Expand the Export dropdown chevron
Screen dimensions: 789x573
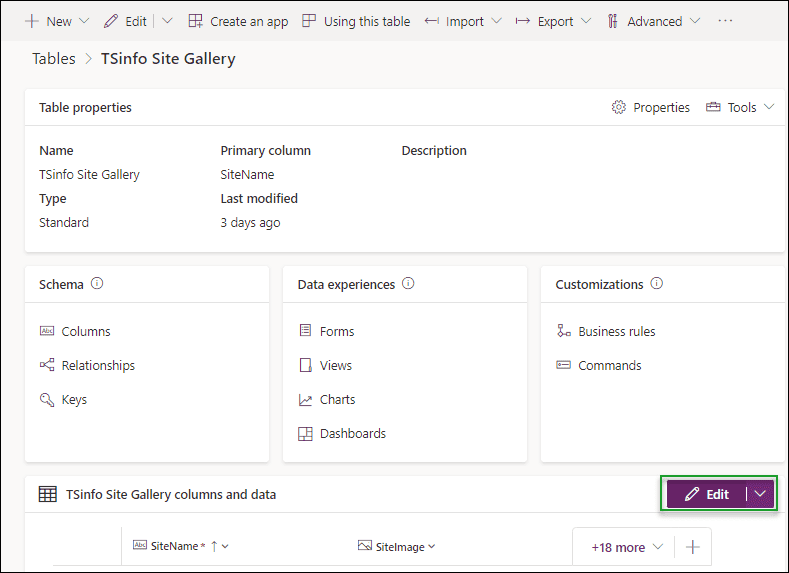586,21
